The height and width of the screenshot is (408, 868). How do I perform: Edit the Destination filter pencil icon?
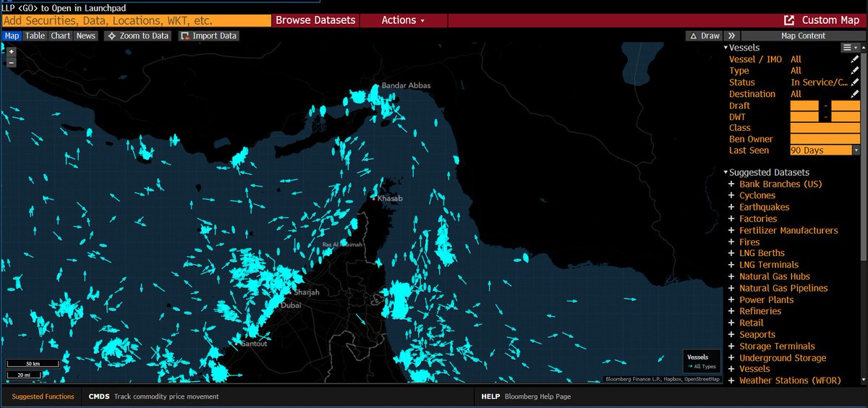[x=855, y=94]
